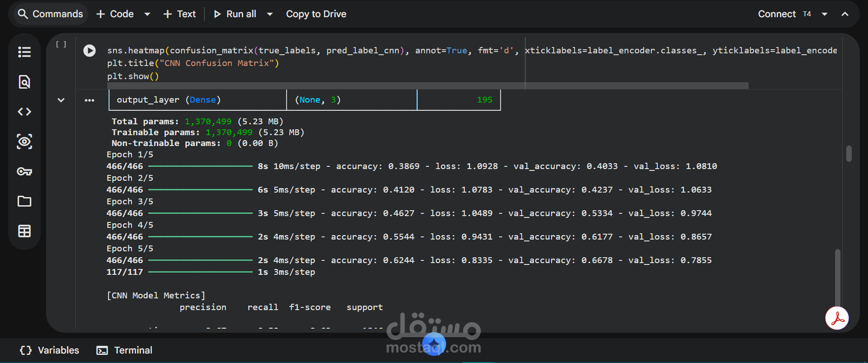Select the 'Trainable params' line
Viewport: 868px width, 363px height.
(x=208, y=132)
